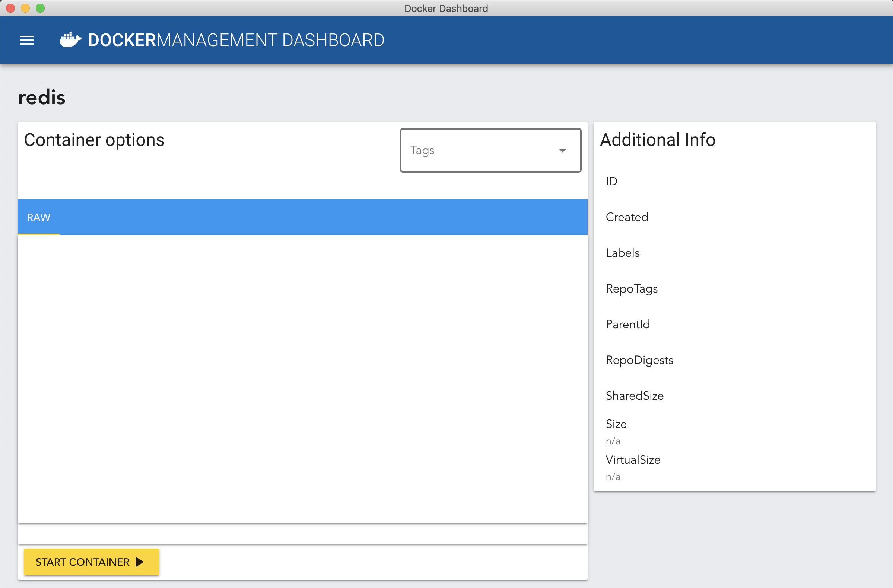This screenshot has width=893, height=588.
Task: Switch to the RAW tab
Action: coord(38,217)
